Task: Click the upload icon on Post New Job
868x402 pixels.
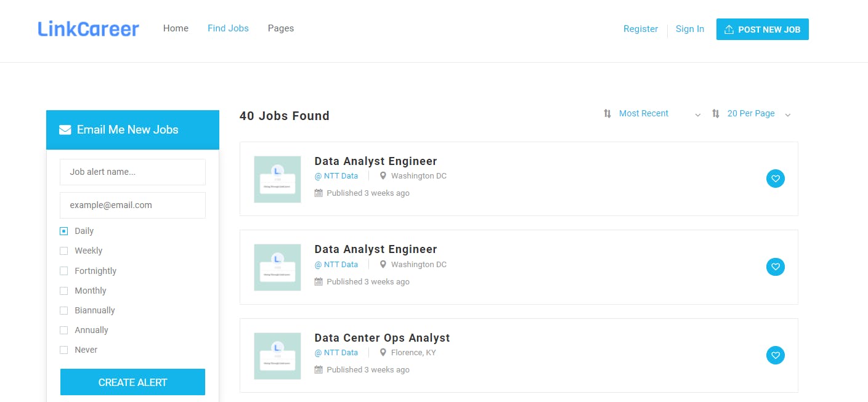Action: coord(729,30)
